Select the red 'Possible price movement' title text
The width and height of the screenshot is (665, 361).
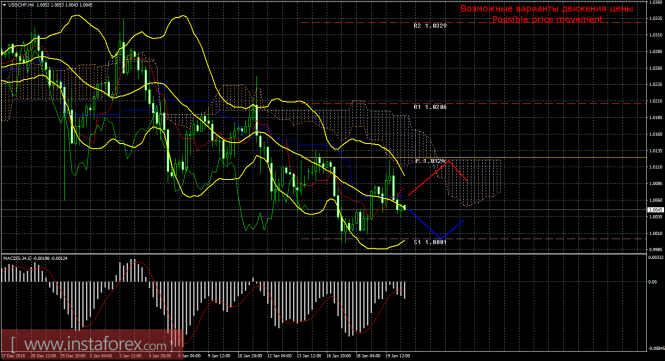pos(547,20)
